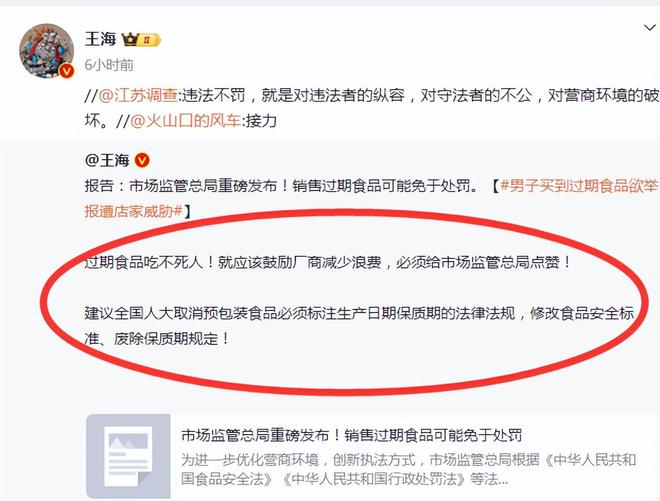Expand the post options chevron
The image size is (660, 501).
pyautogui.click(x=650, y=28)
